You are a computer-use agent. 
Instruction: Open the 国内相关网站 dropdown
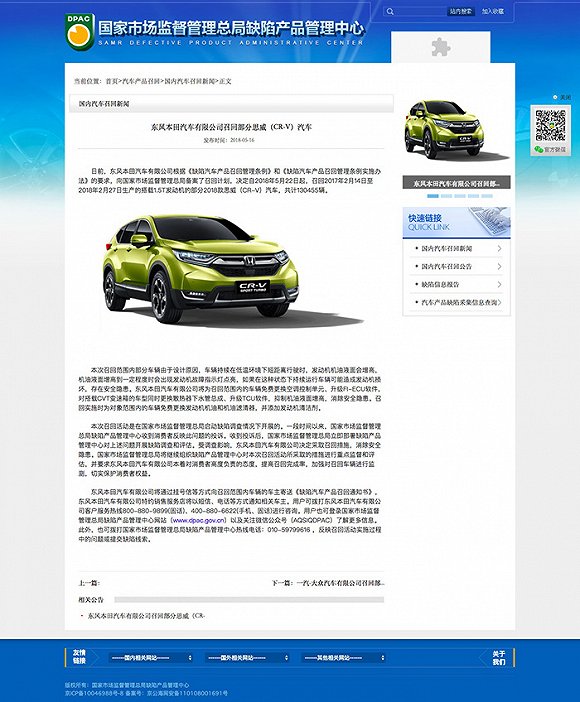coord(151,658)
